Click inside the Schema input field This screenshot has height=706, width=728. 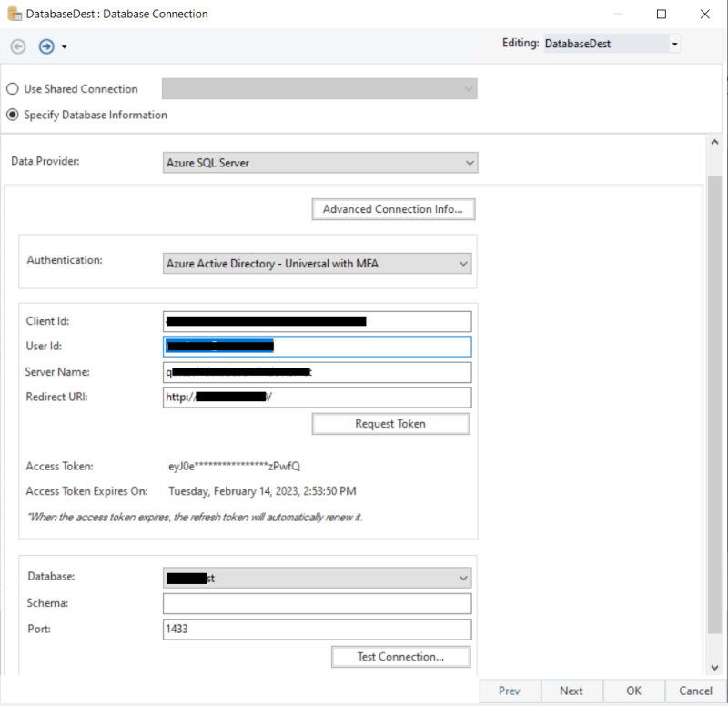point(317,602)
